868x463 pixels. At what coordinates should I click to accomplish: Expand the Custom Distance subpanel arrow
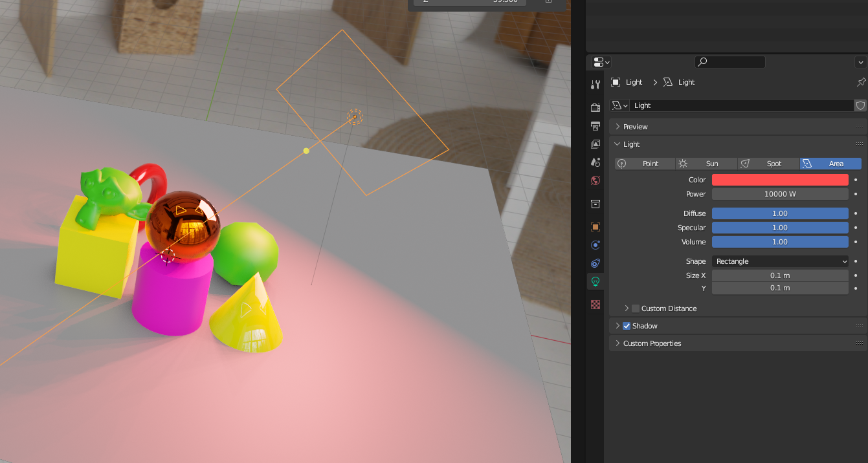tap(627, 308)
